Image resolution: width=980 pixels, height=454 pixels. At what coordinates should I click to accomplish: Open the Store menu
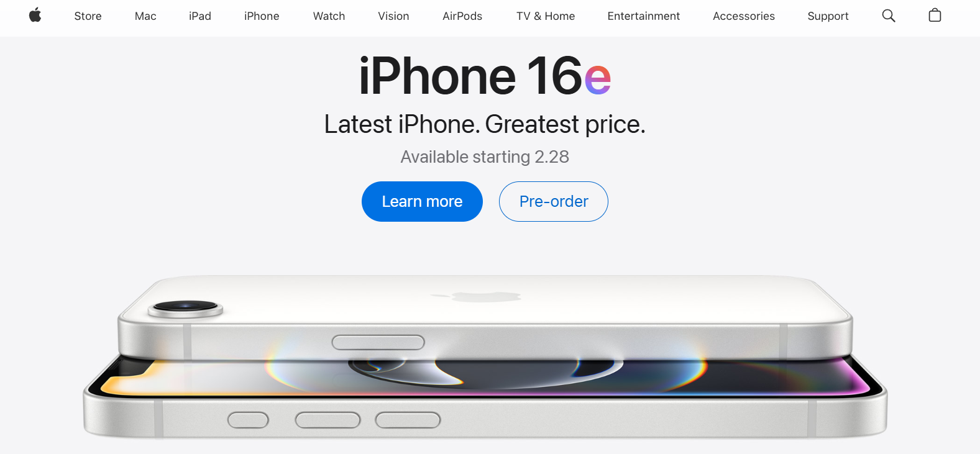tap(88, 16)
